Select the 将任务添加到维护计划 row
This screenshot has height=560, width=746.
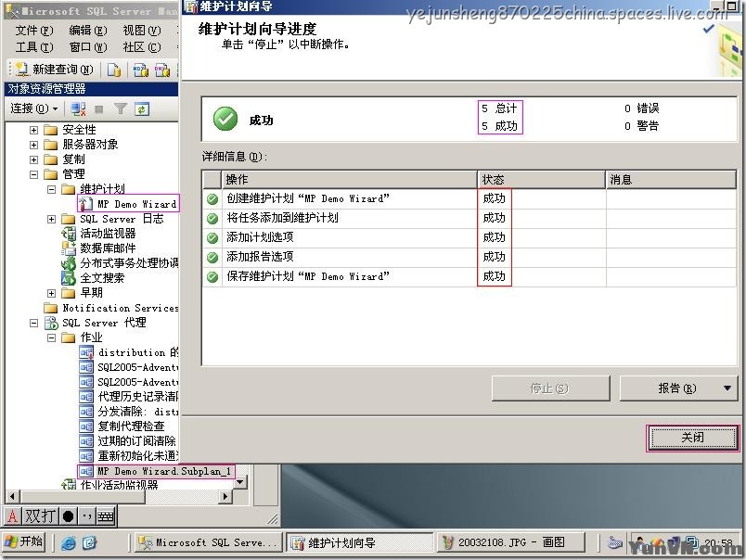469,218
